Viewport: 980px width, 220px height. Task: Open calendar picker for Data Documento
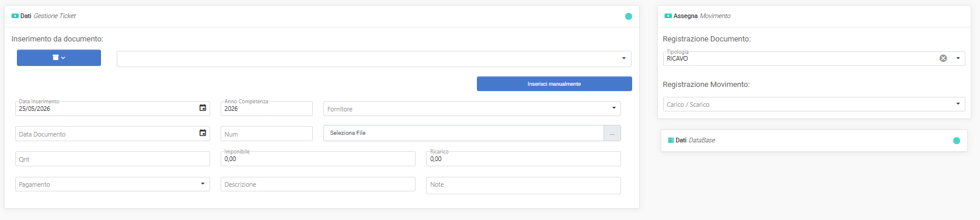tap(203, 133)
